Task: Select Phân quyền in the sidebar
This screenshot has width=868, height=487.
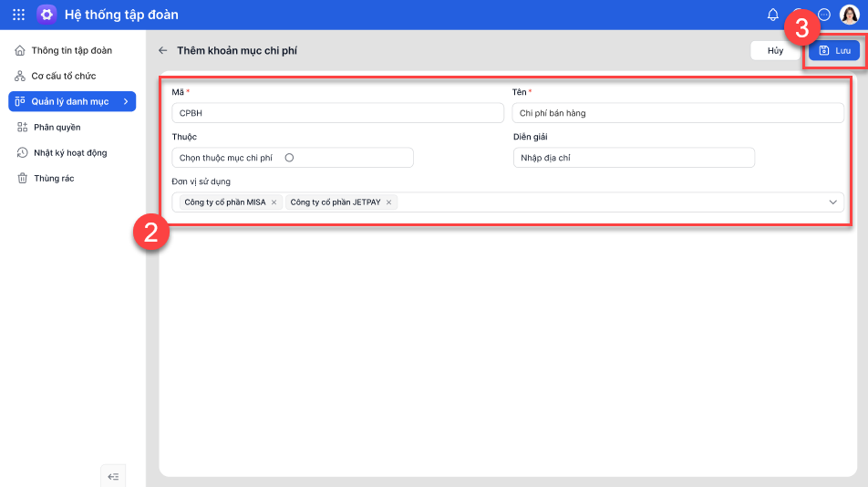Action: point(57,127)
